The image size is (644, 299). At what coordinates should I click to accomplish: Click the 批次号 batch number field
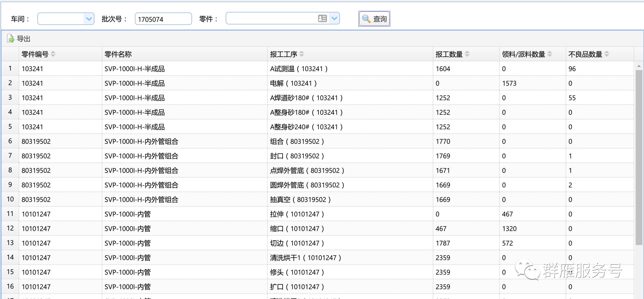click(x=163, y=19)
